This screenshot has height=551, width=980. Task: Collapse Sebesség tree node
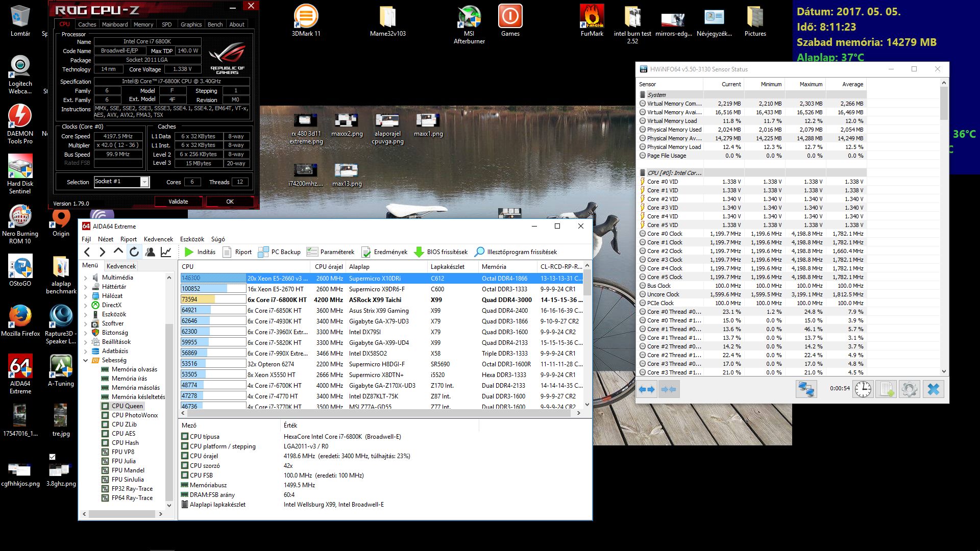[x=86, y=361]
